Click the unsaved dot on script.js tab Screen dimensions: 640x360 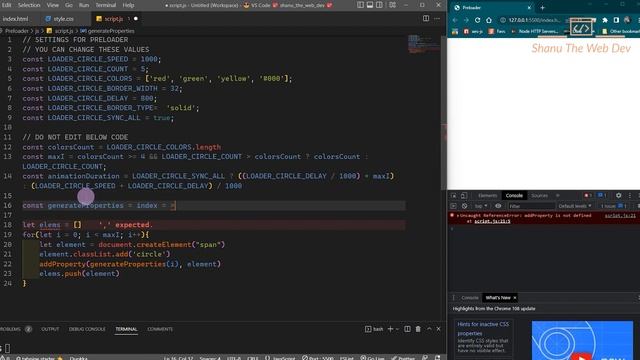pos(136,19)
